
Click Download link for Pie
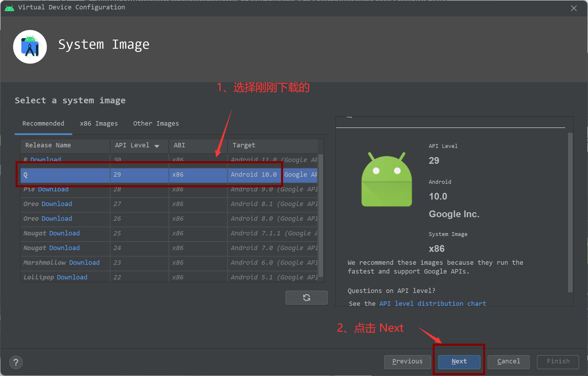(53, 189)
